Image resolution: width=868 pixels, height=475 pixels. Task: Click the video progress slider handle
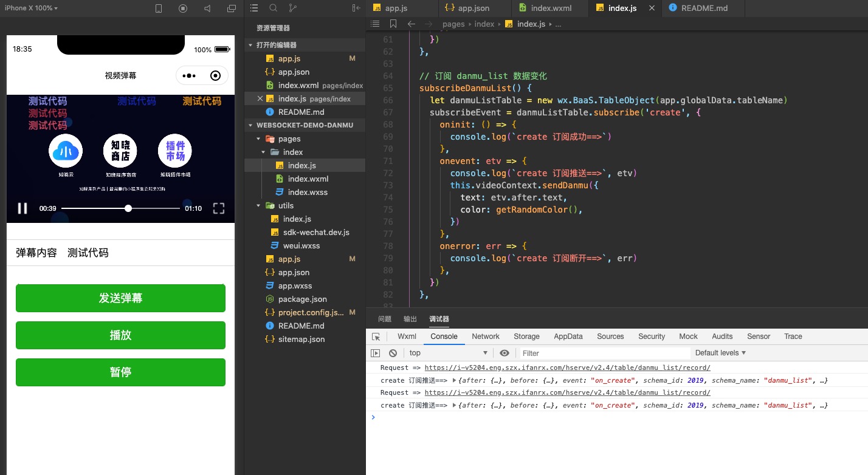coord(128,208)
